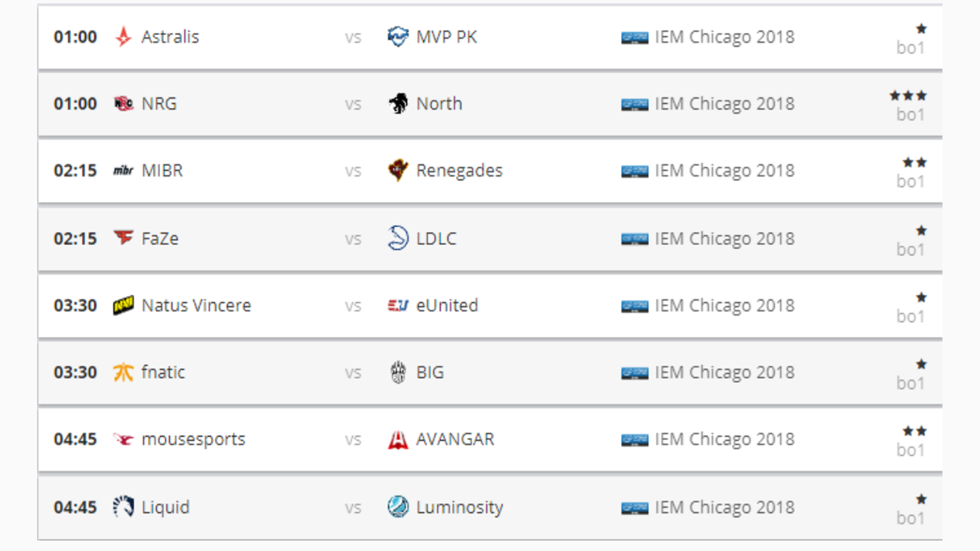Click the fnatic team logo

pos(124,372)
